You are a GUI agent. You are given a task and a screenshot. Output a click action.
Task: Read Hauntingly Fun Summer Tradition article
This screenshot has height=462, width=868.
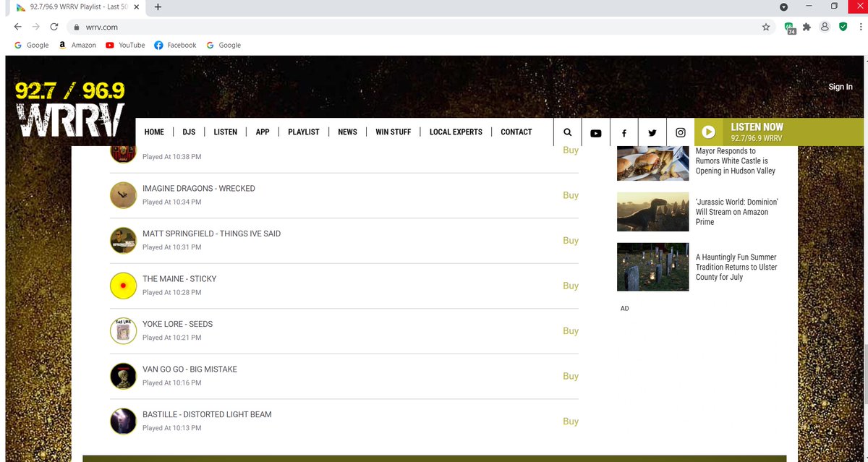pyautogui.click(x=736, y=267)
